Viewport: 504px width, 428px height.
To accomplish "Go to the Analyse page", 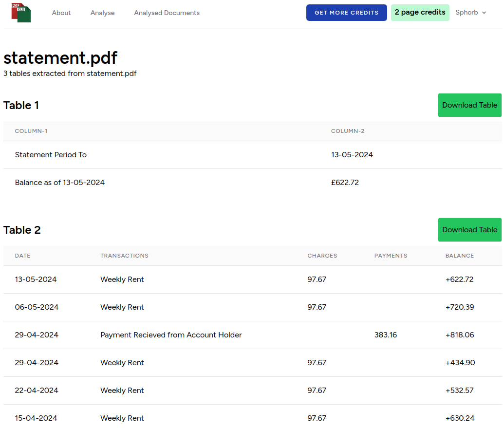I will (102, 13).
